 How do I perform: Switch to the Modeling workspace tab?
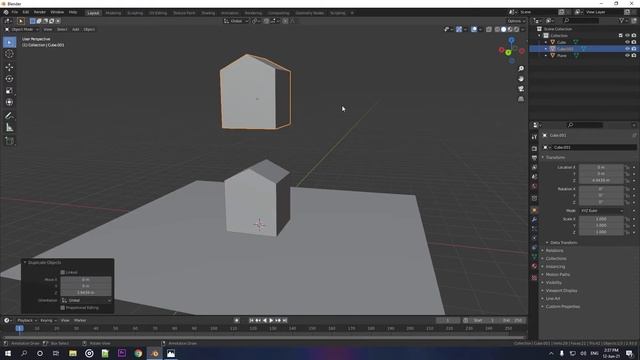[113, 13]
